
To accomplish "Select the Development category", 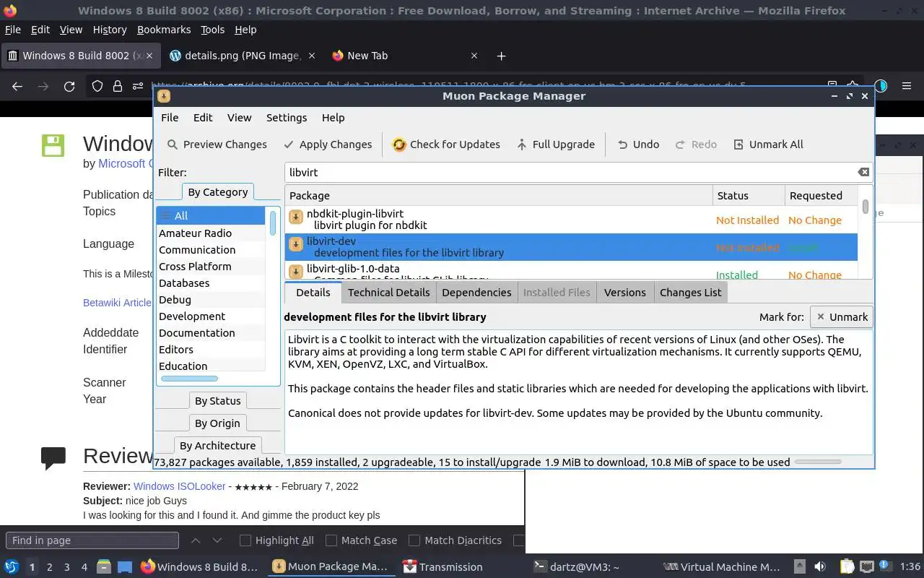I will point(211,316).
